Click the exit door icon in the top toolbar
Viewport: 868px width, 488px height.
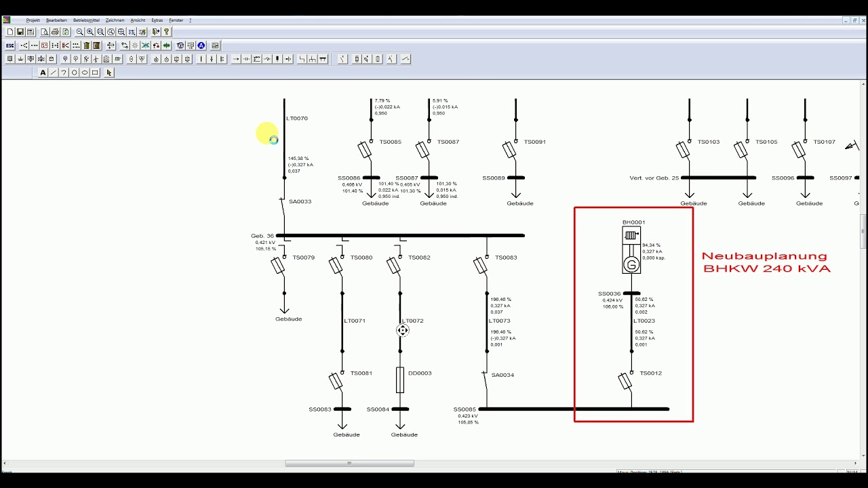click(156, 32)
